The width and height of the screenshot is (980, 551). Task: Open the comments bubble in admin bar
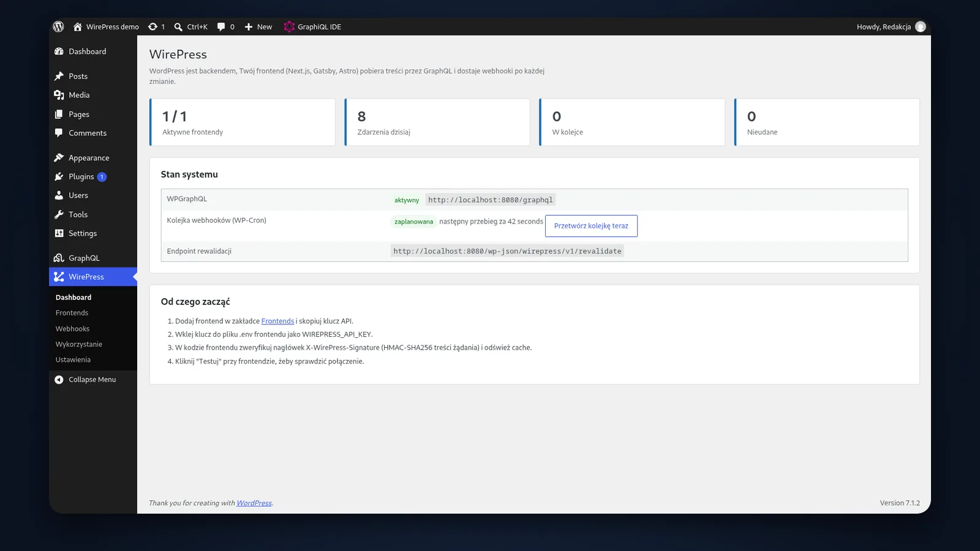tap(221, 26)
